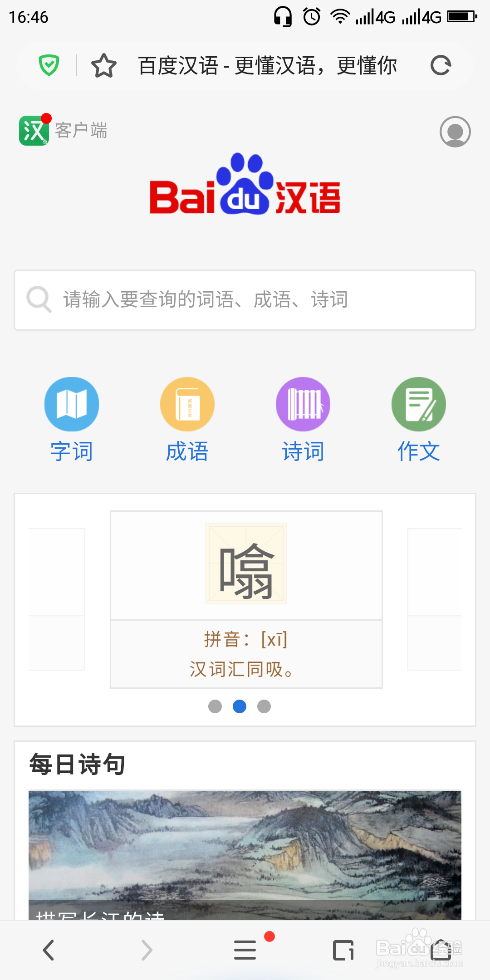Open the 字词 blue book icon
This screenshot has width=490, height=980.
coord(72,404)
